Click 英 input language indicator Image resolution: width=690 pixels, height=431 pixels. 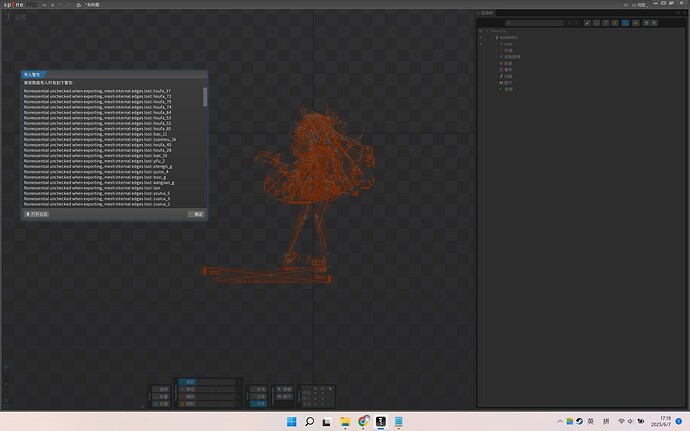(x=591, y=421)
